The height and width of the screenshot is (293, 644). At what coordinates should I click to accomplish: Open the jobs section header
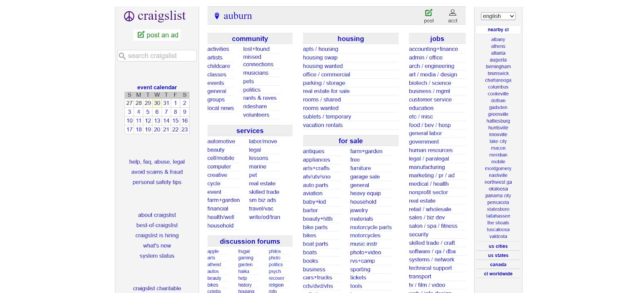(437, 39)
